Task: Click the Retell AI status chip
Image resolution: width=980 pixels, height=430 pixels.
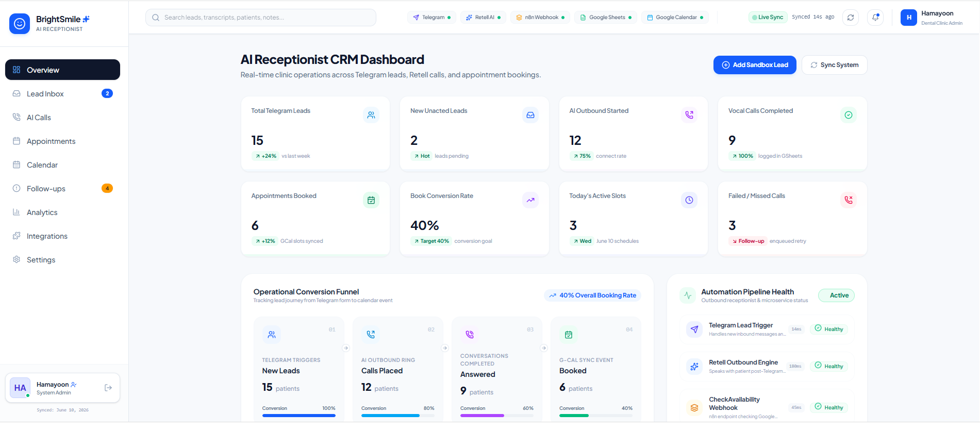Action: pos(484,18)
